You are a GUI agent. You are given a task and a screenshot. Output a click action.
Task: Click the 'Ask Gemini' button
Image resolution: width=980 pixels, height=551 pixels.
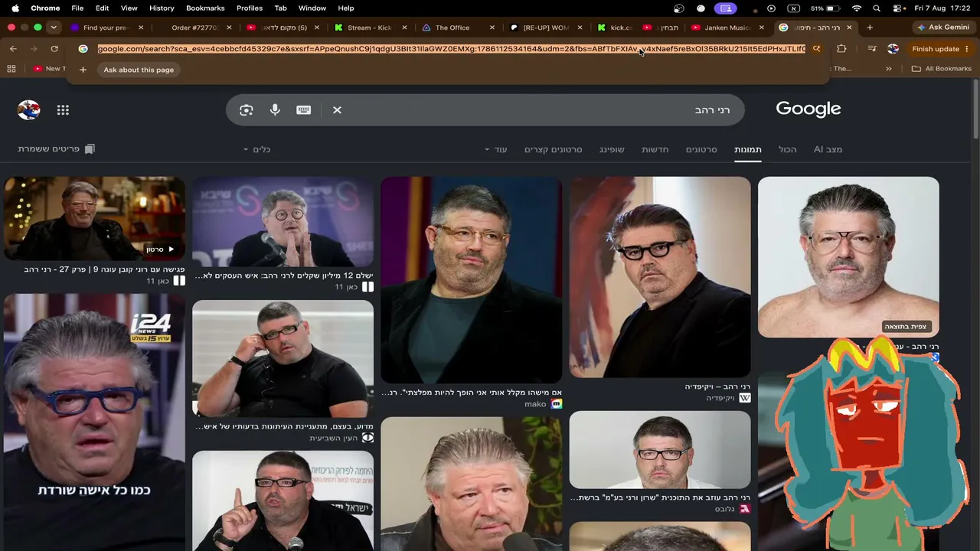point(943,28)
